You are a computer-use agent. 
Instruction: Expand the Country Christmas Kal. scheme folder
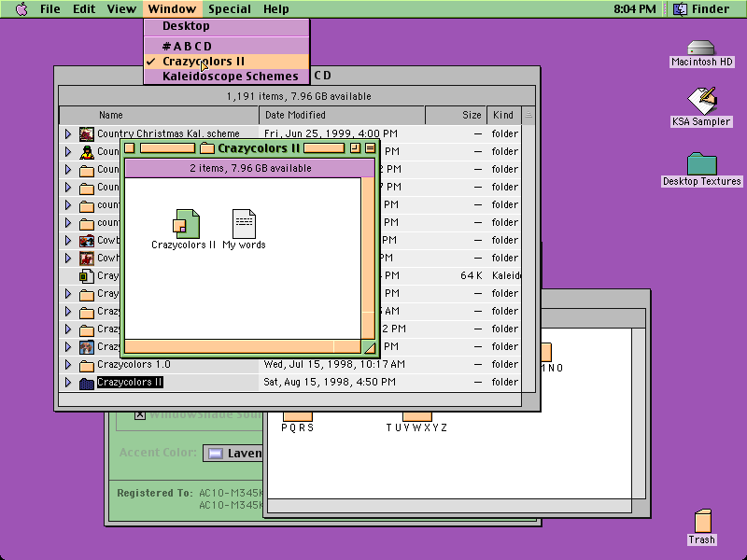tap(68, 133)
